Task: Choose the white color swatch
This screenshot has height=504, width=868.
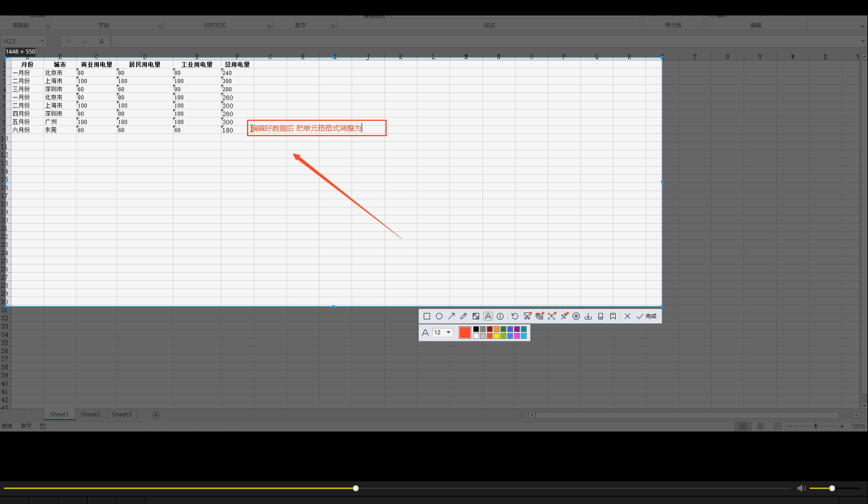Action: pyautogui.click(x=476, y=336)
